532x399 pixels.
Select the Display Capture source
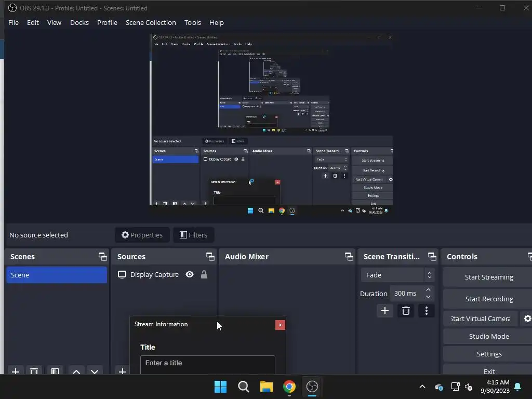(154, 274)
